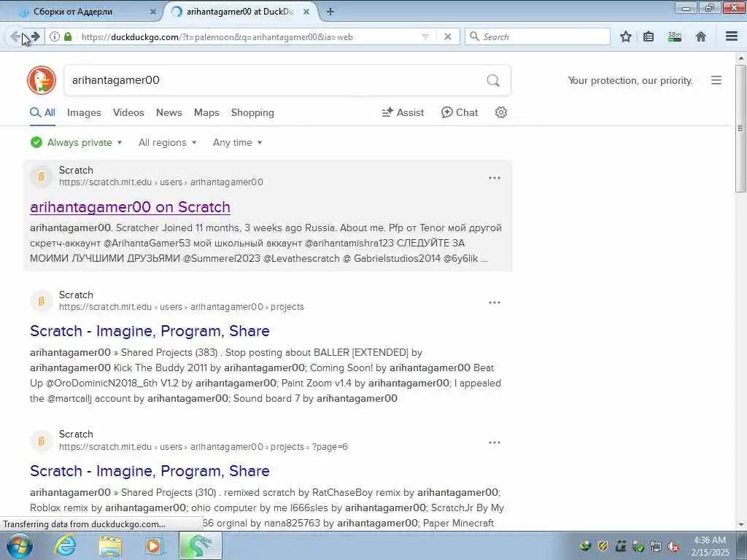The width and height of the screenshot is (747, 560).
Task: Expand the Always private dropdown
Action: point(76,142)
